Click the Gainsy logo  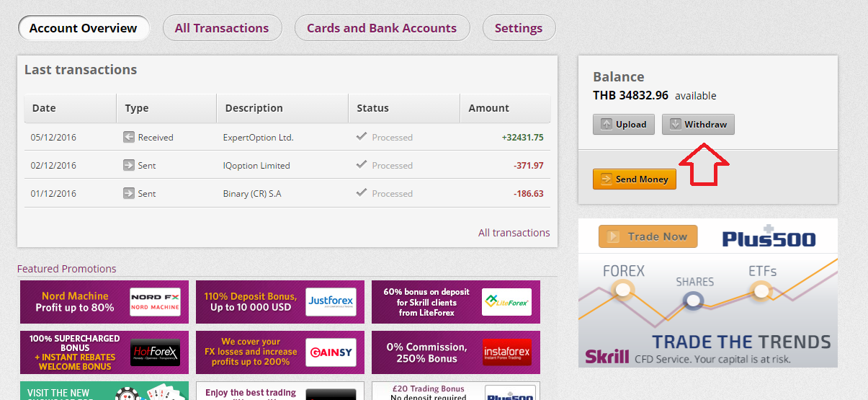point(331,352)
